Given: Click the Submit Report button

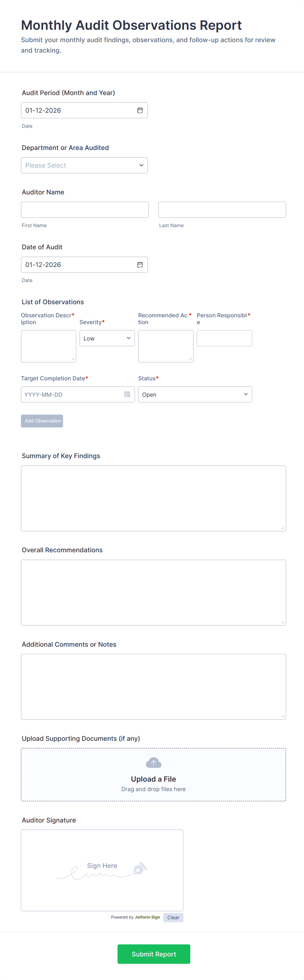Looking at the screenshot, I should pyautogui.click(x=154, y=954).
